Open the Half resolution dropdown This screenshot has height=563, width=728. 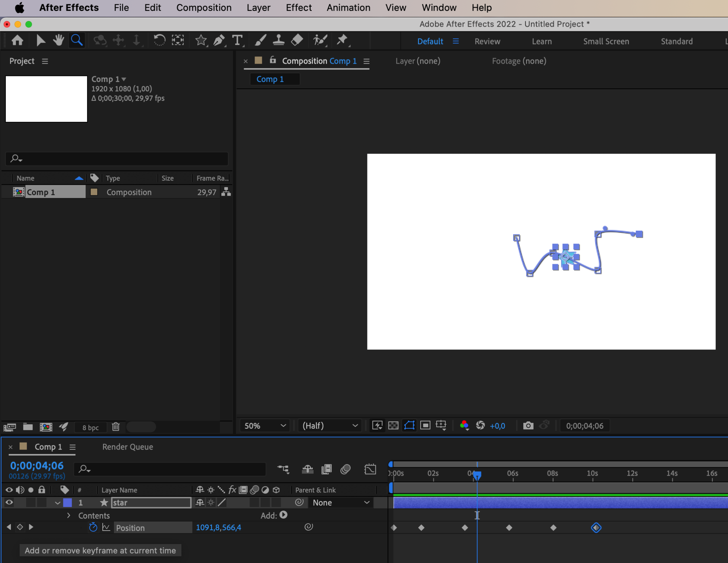pyautogui.click(x=330, y=425)
